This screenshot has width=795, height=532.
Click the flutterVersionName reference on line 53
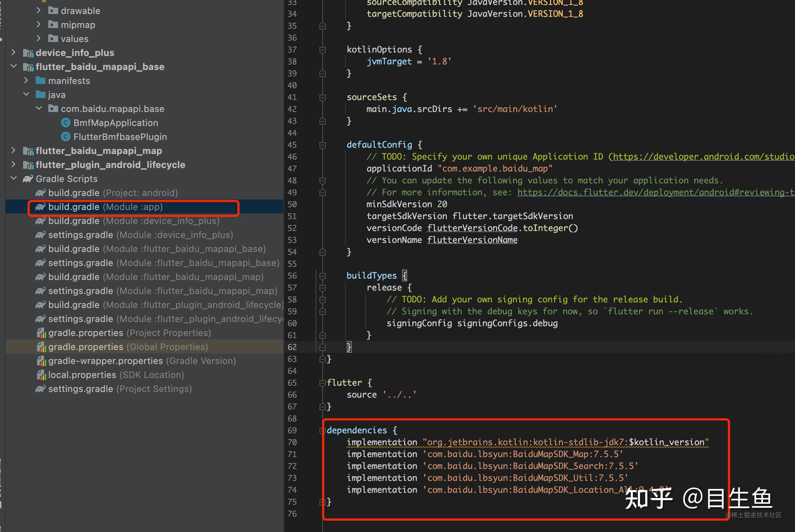pyautogui.click(x=472, y=240)
